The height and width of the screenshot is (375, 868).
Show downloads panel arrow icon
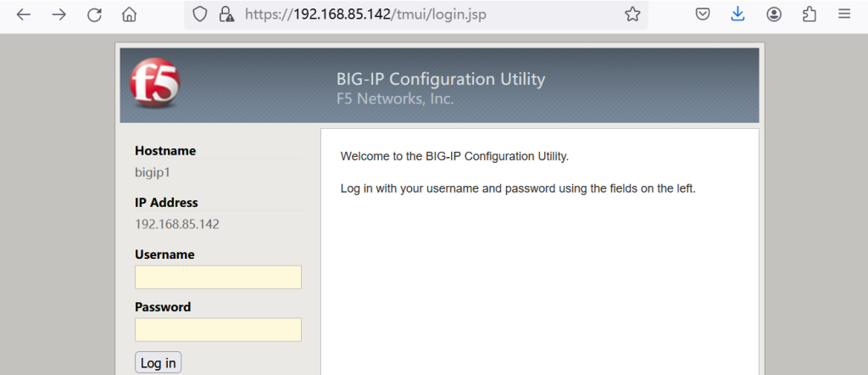tap(737, 14)
